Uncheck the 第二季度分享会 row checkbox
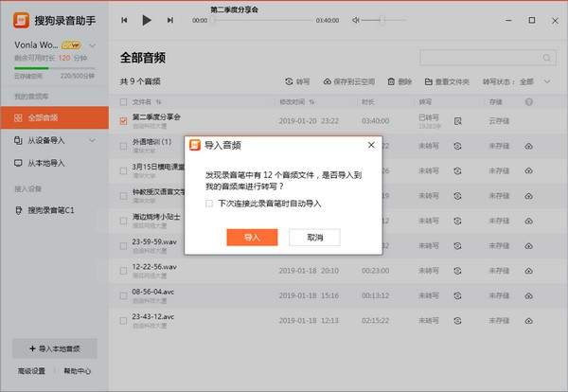The height and width of the screenshot is (392, 568). click(x=123, y=121)
